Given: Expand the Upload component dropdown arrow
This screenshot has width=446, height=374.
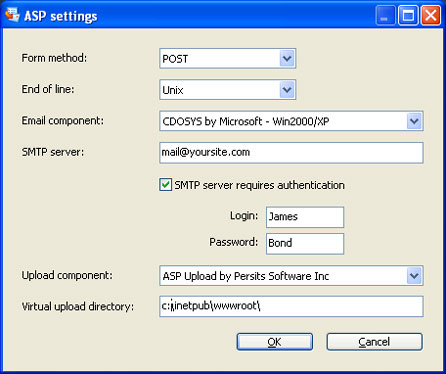Looking at the screenshot, I should click(414, 276).
